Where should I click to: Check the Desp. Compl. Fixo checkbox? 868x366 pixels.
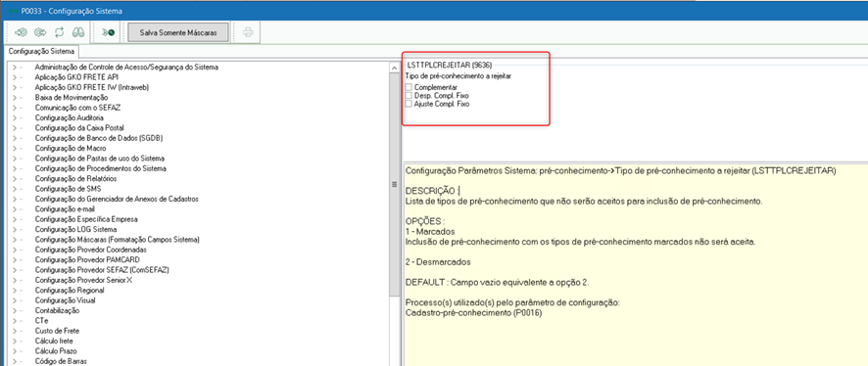pyautogui.click(x=409, y=95)
